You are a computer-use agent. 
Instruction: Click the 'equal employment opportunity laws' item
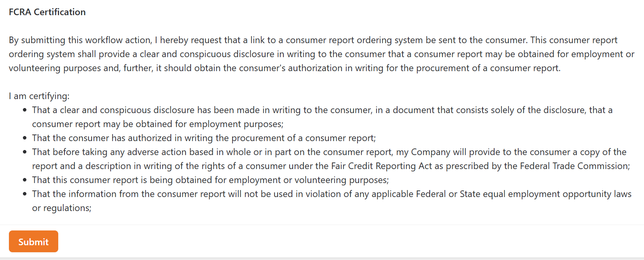tap(332, 201)
